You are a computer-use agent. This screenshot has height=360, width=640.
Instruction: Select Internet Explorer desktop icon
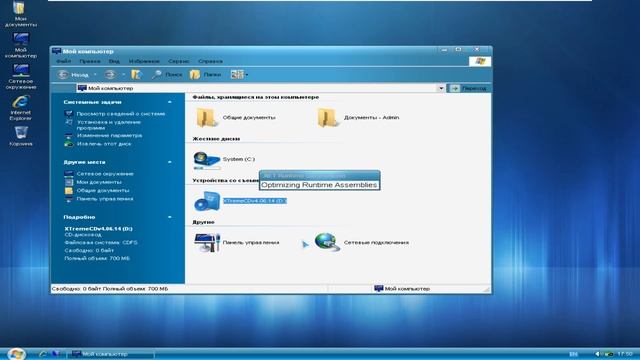pos(20,108)
